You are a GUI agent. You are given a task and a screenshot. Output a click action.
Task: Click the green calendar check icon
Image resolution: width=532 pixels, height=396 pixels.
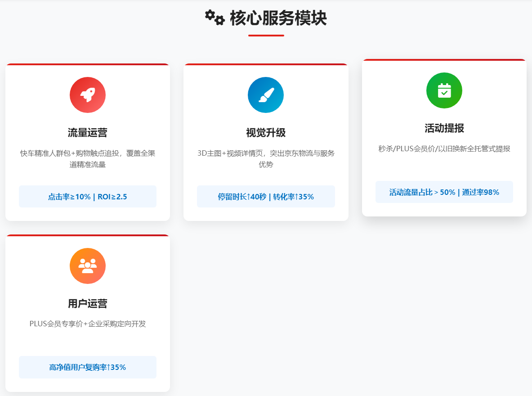pos(444,90)
